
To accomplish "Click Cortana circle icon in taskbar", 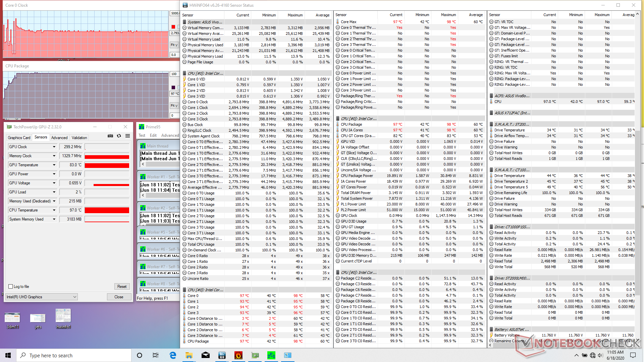I will point(140,355).
